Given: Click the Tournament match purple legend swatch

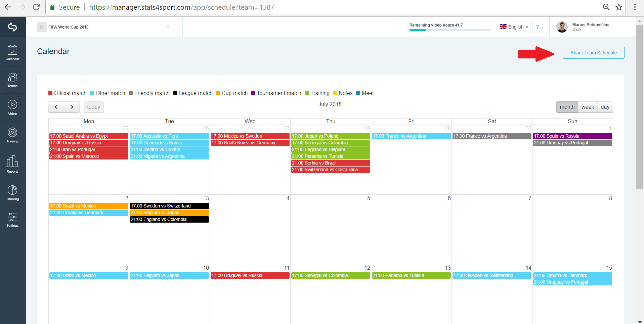Looking at the screenshot, I should tap(253, 93).
